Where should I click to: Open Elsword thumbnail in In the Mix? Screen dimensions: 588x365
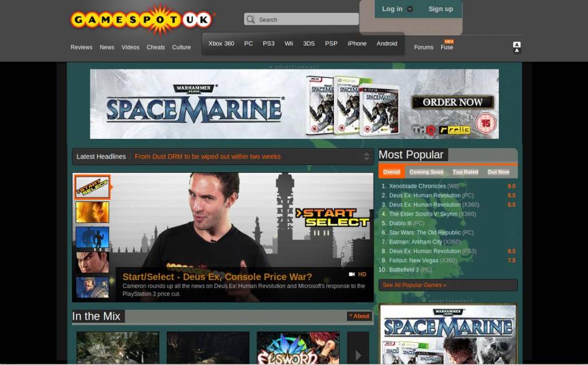pyautogui.click(x=298, y=348)
